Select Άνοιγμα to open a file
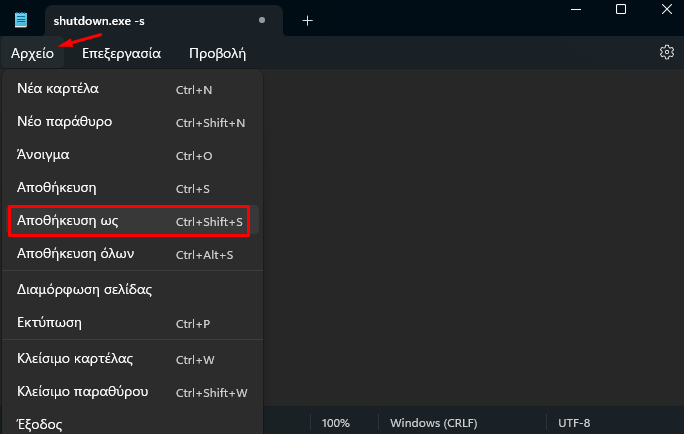Screen dimensions: 684x434 pyautogui.click(x=133, y=155)
